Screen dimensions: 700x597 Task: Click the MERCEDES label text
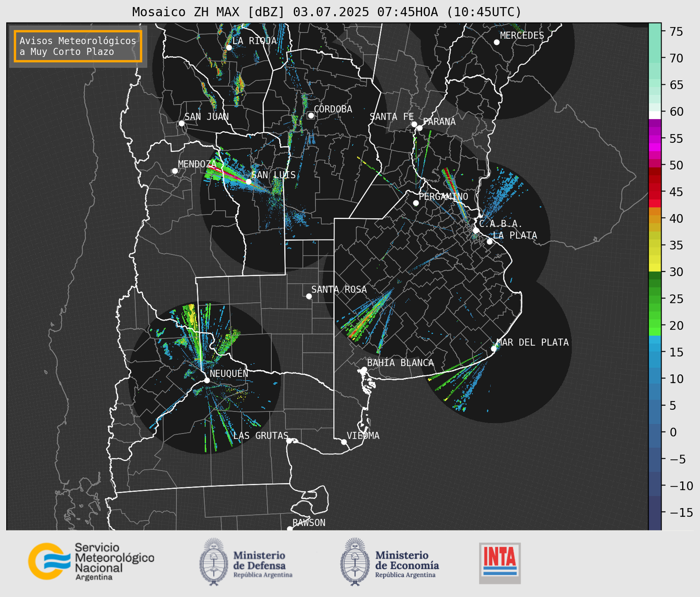522,36
